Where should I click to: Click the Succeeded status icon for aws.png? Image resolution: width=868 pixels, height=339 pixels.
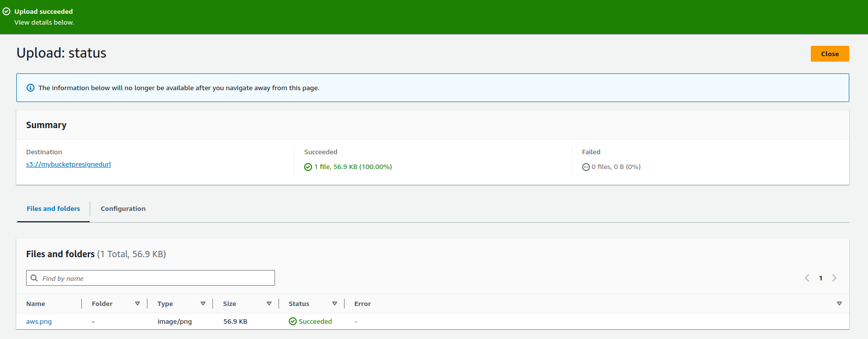click(293, 321)
